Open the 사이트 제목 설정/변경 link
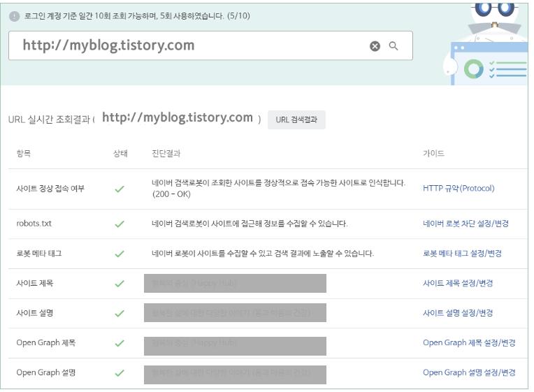This screenshot has width=534, height=392. pyautogui.click(x=458, y=284)
